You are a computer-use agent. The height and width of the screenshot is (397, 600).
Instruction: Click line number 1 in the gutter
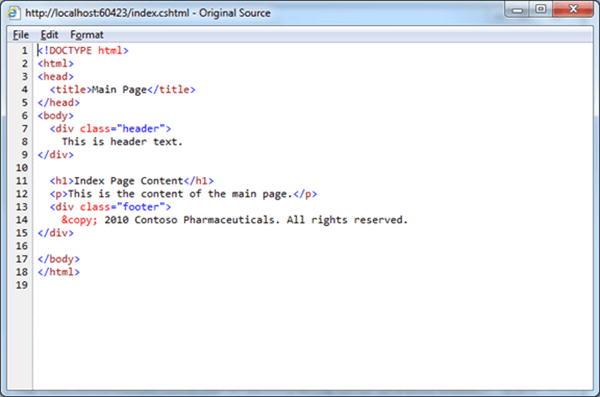tap(24, 51)
